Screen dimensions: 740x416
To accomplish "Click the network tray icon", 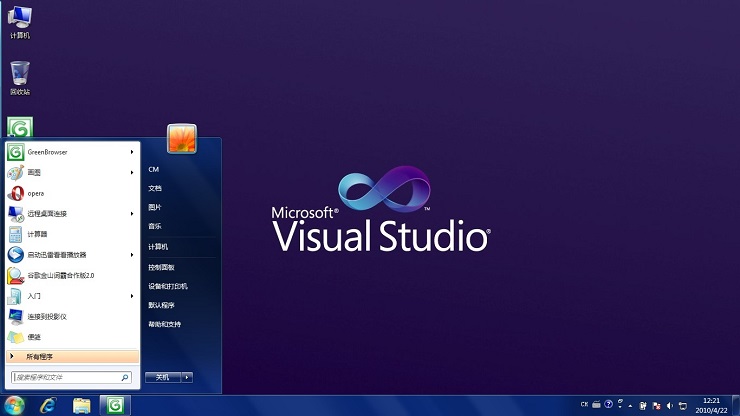I will pos(683,406).
